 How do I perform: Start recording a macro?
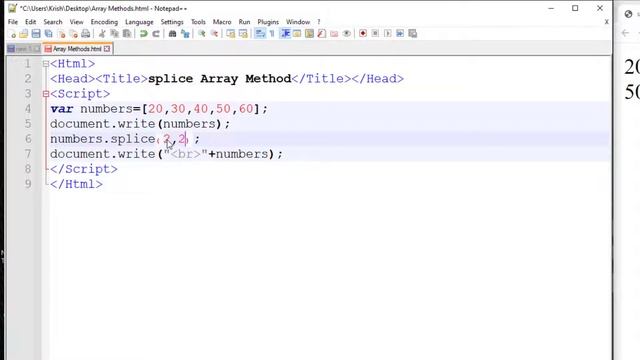[363, 34]
